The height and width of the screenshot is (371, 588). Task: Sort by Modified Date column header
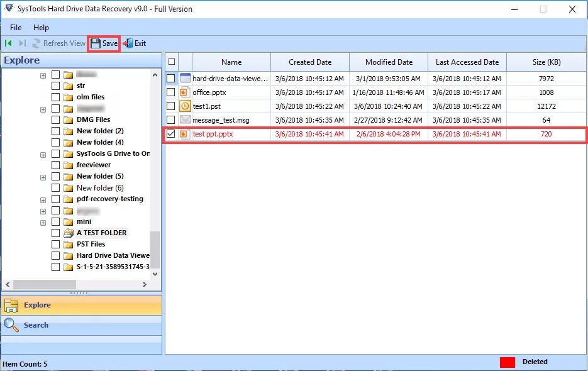click(x=389, y=62)
